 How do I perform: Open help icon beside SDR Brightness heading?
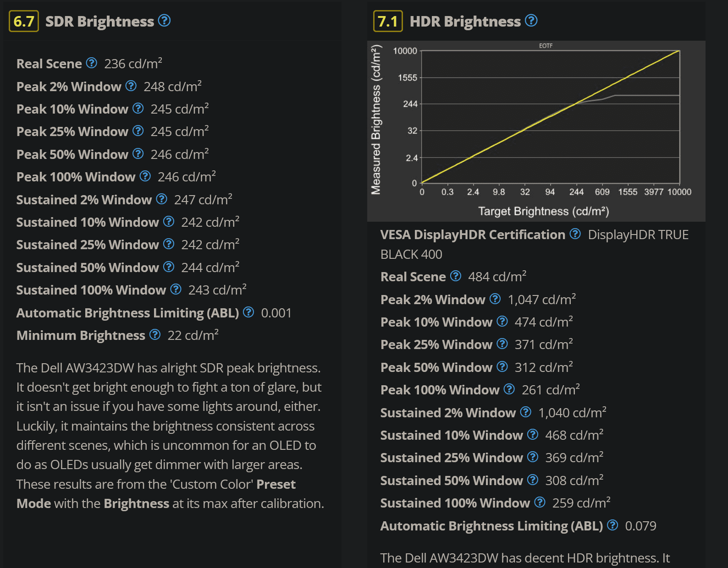pyautogui.click(x=164, y=21)
